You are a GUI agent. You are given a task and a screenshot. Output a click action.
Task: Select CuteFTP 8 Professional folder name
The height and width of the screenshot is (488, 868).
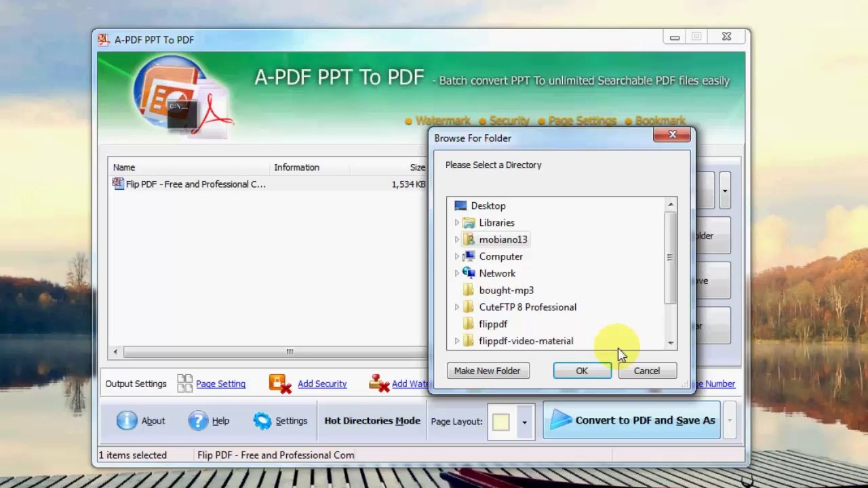(x=528, y=307)
